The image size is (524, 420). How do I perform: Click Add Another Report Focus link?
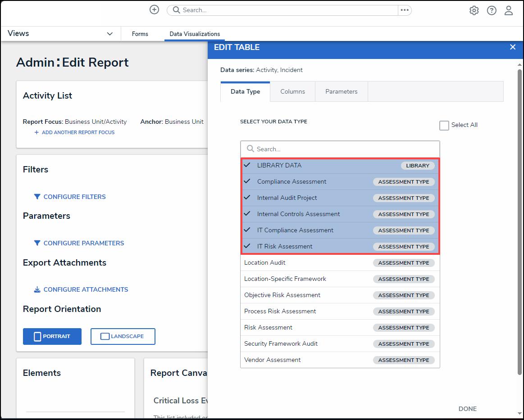pos(78,132)
